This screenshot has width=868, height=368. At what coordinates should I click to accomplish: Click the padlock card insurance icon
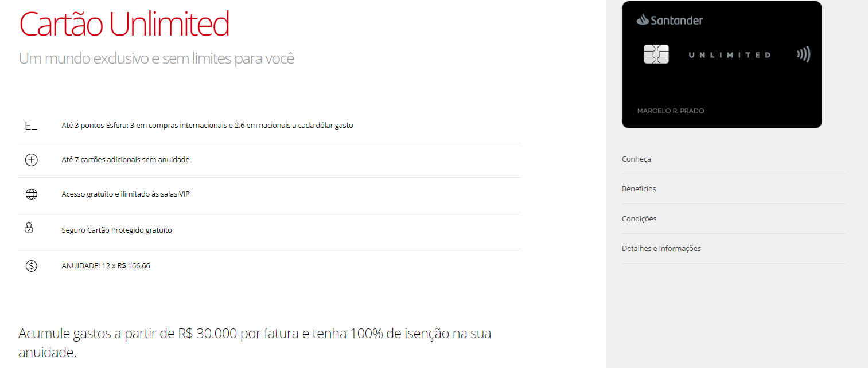[x=29, y=228]
